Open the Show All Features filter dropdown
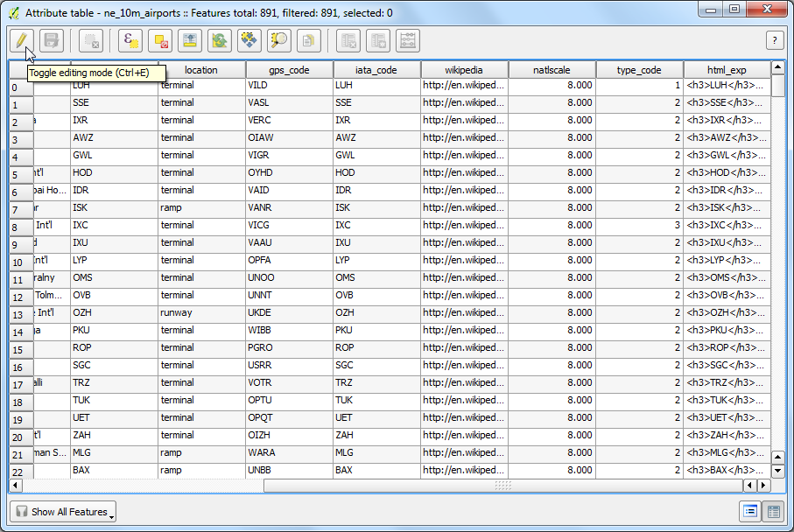Viewport: 794px width, 532px height. [x=63, y=512]
